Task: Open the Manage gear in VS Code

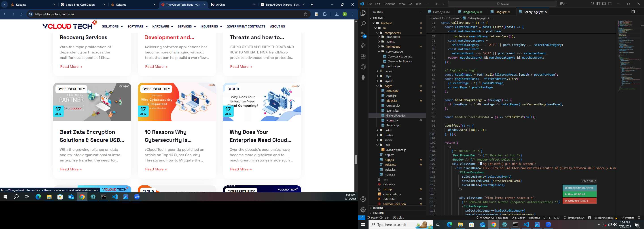Action: (x=363, y=210)
